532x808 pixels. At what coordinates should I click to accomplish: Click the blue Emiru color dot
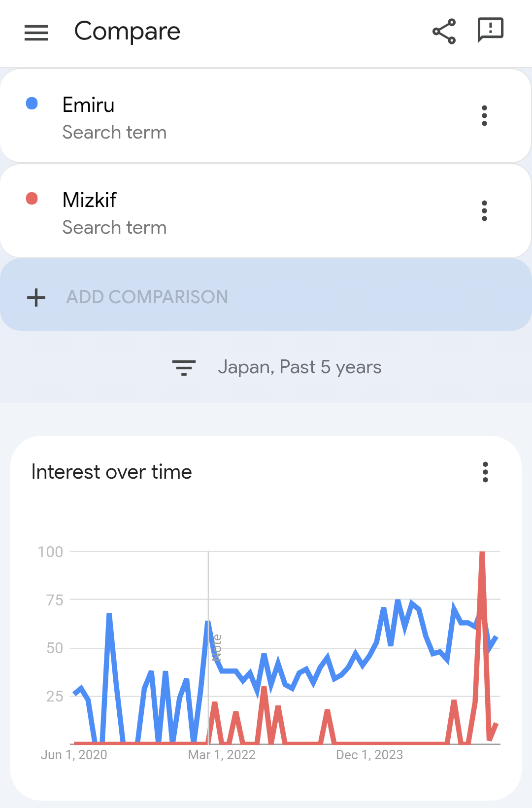pos(32,104)
